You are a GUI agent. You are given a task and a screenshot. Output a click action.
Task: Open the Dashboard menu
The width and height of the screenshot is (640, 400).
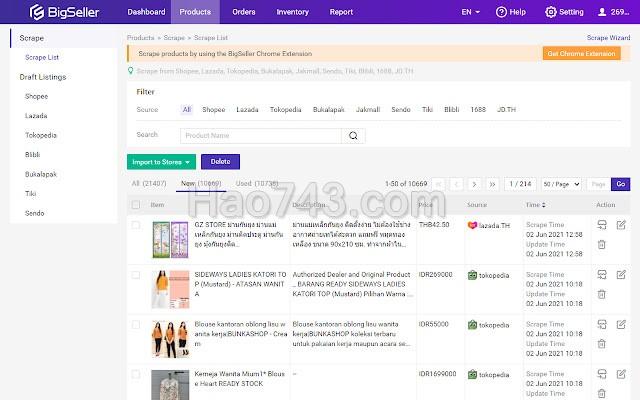click(x=146, y=12)
